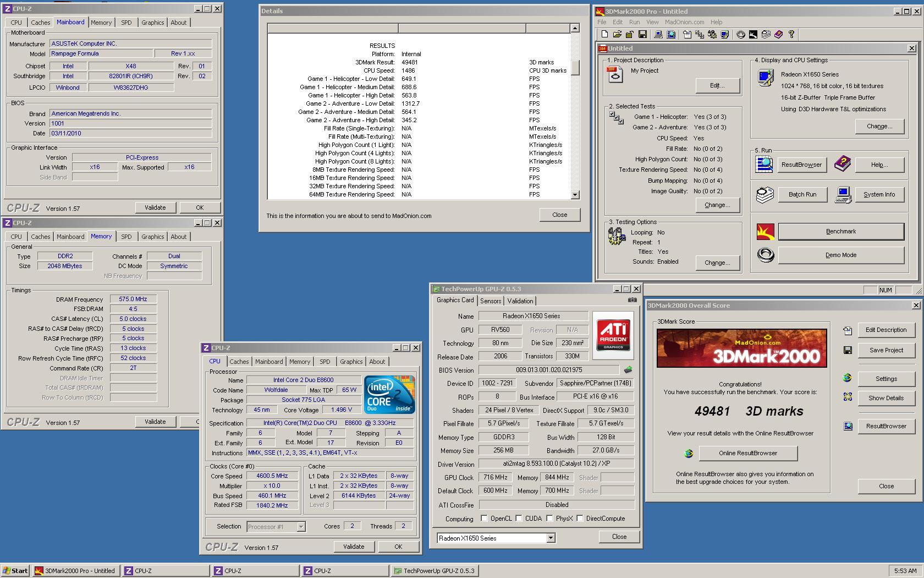Click the Online ResultBrowser button
Viewport: 924px width, 578px height.
point(747,453)
